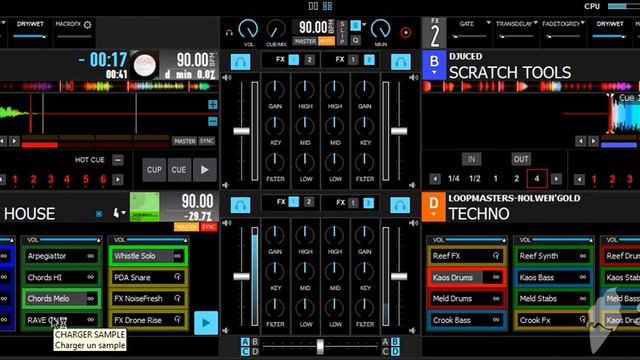
Task: Click loop icon on Kaos Bass pad
Action: [582, 277]
